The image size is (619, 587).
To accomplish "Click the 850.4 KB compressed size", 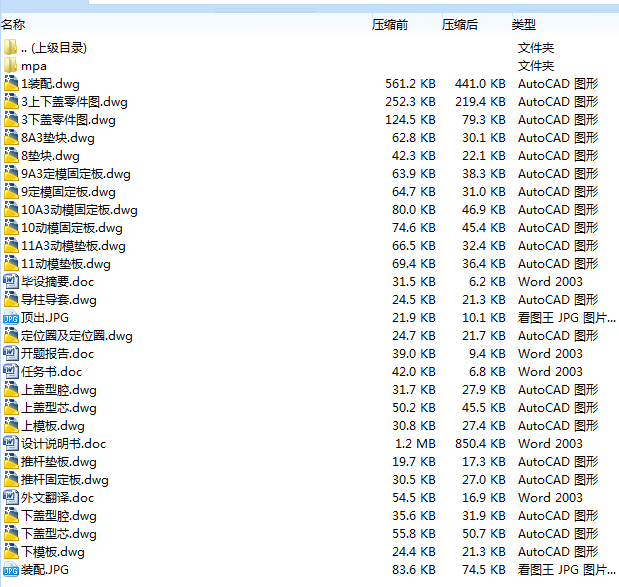I will tap(480, 444).
